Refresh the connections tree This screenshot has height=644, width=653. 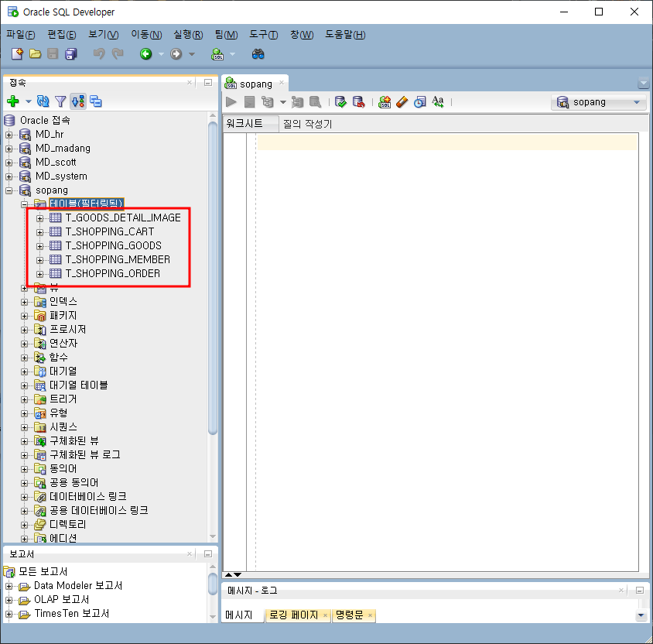click(x=43, y=101)
